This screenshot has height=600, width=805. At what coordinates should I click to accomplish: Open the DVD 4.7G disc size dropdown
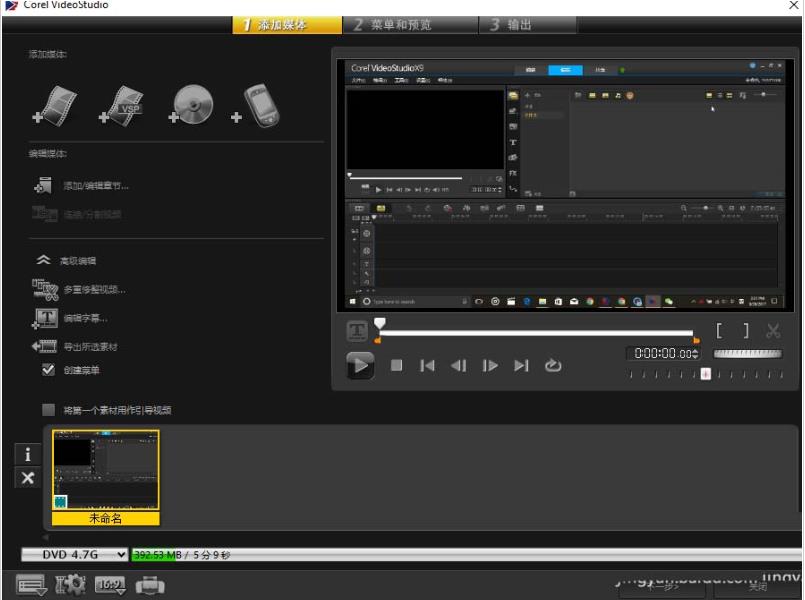click(x=75, y=554)
